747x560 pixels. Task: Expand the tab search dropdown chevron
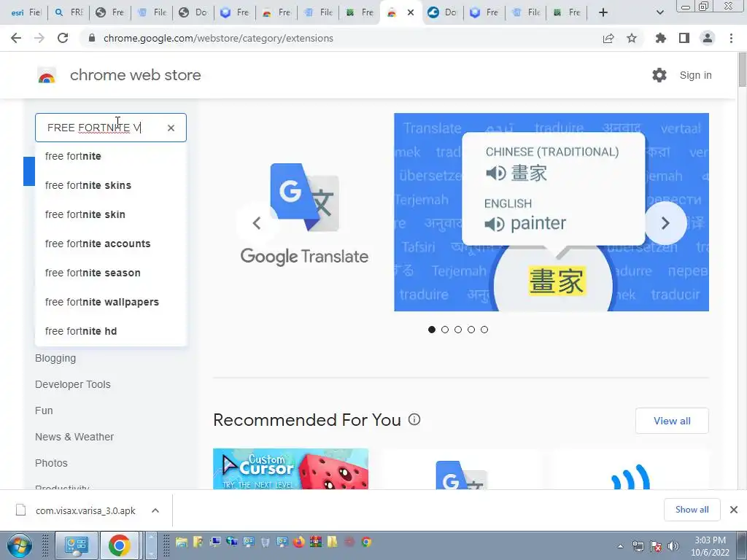(659, 12)
